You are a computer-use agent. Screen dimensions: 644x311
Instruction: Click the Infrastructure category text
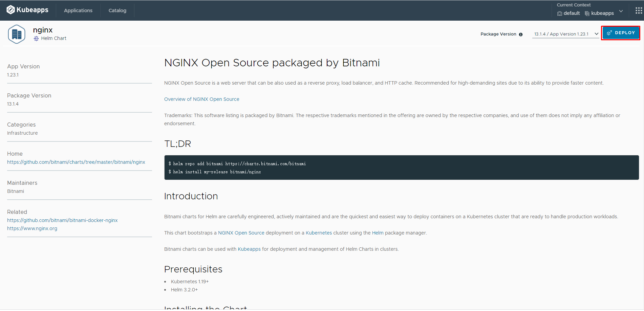22,133
